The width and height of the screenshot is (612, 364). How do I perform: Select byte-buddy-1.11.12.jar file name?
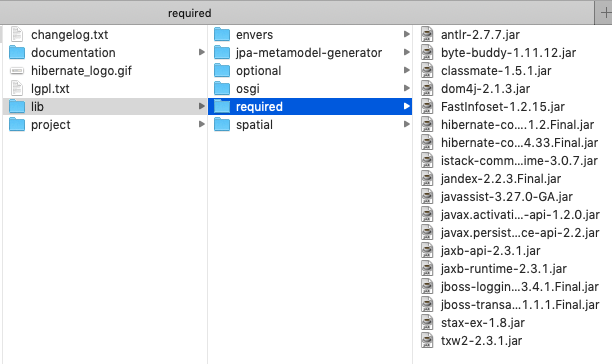point(509,53)
